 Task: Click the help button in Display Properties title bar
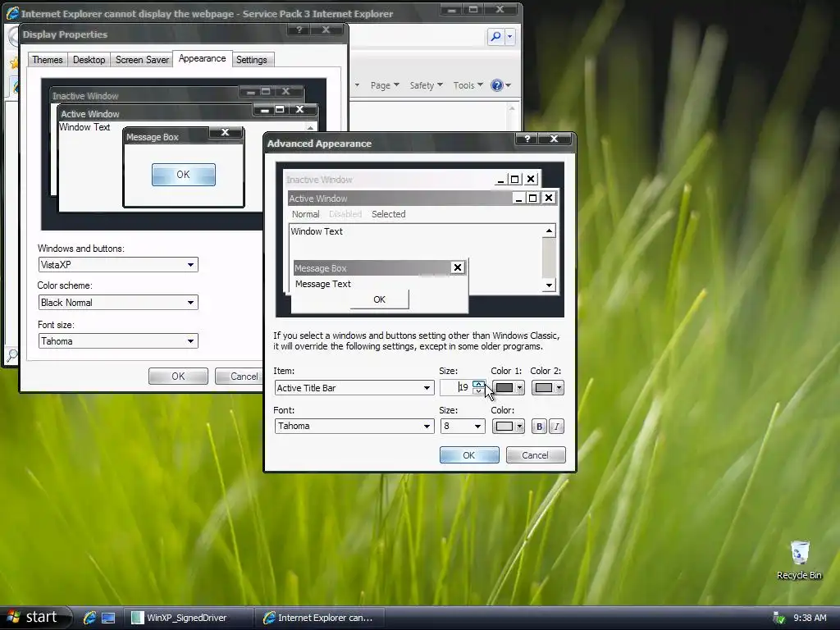coord(299,30)
